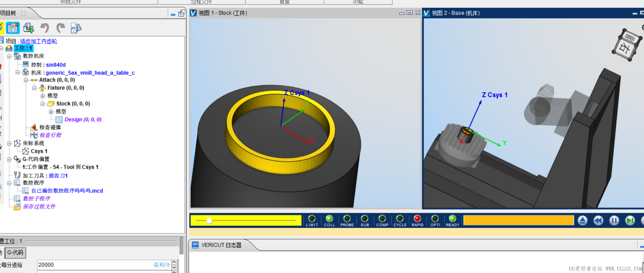
Task: Expand 模型 under Stock
Action: point(51,112)
